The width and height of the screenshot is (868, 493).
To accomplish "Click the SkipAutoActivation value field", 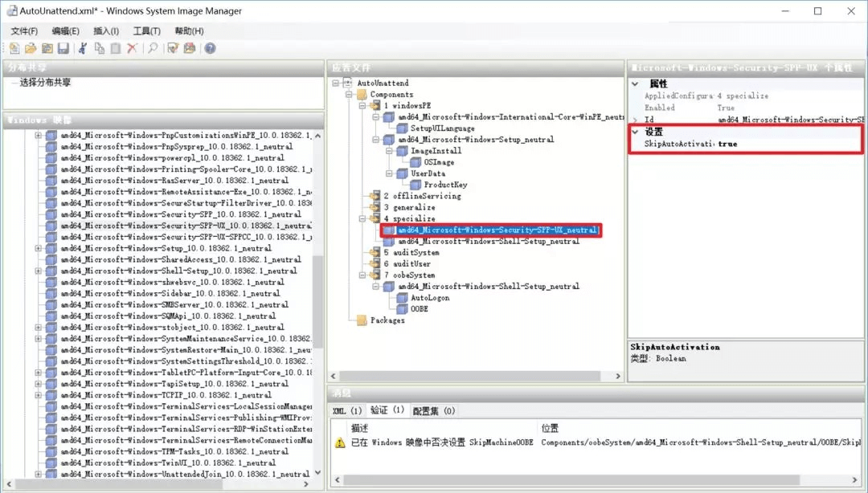I will pos(788,145).
